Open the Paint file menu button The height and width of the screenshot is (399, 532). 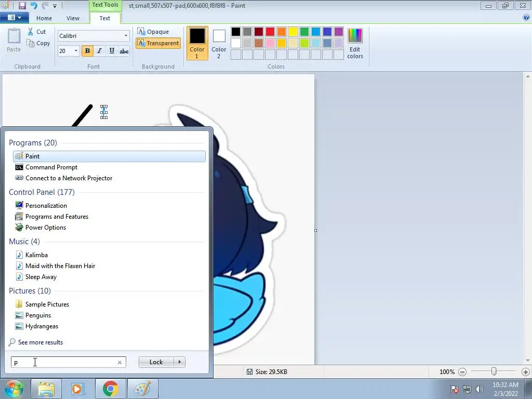pos(14,18)
